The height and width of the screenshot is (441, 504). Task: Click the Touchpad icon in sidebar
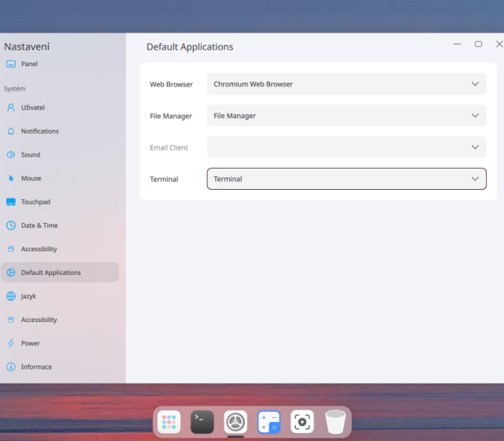click(11, 202)
